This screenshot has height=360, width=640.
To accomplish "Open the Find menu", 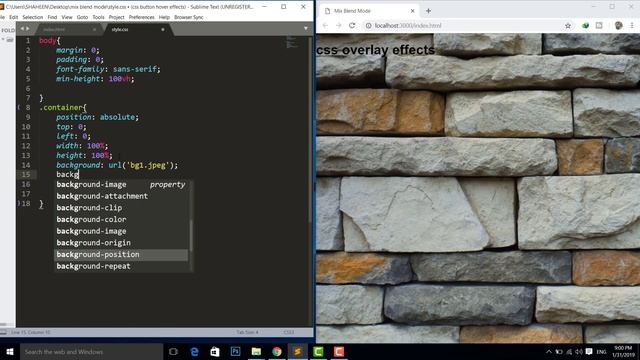I will click(x=52, y=17).
